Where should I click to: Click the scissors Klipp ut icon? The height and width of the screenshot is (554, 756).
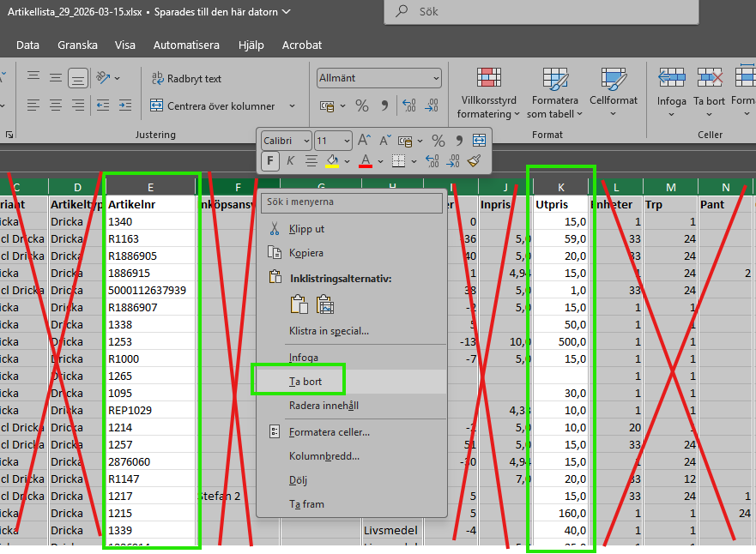(x=275, y=229)
